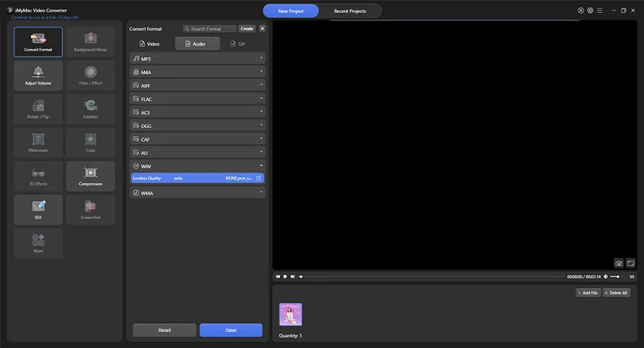Open the 3D Effects tool

[x=38, y=177]
